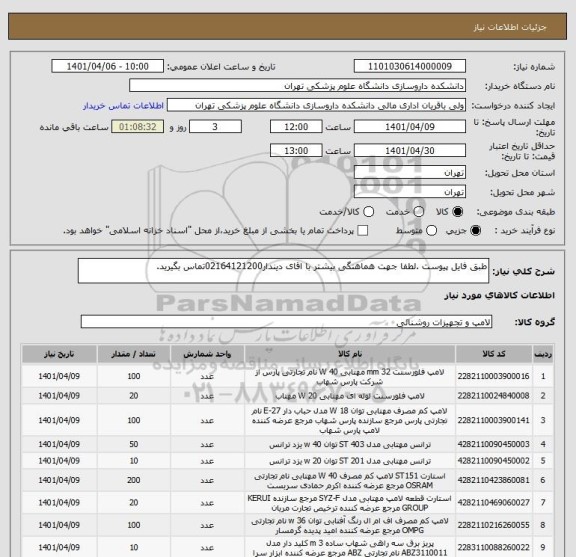Click the کد کالا column header
This screenshot has height=557, width=576.
click(494, 354)
